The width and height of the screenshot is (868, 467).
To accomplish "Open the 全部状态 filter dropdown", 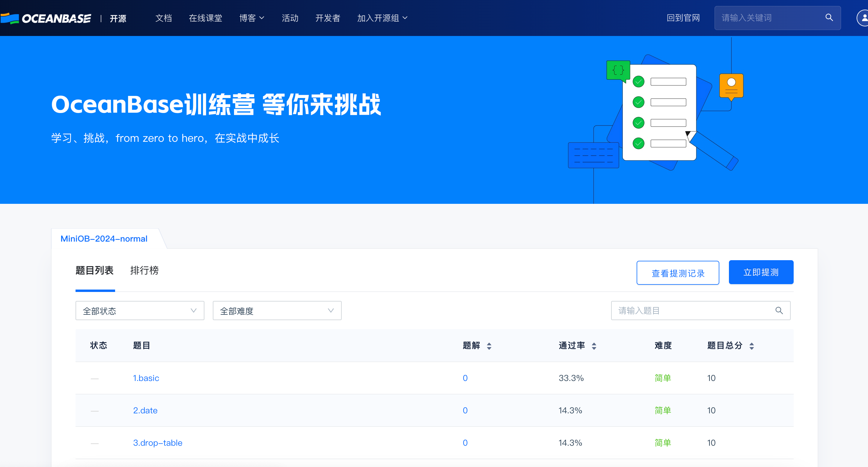I will [140, 310].
